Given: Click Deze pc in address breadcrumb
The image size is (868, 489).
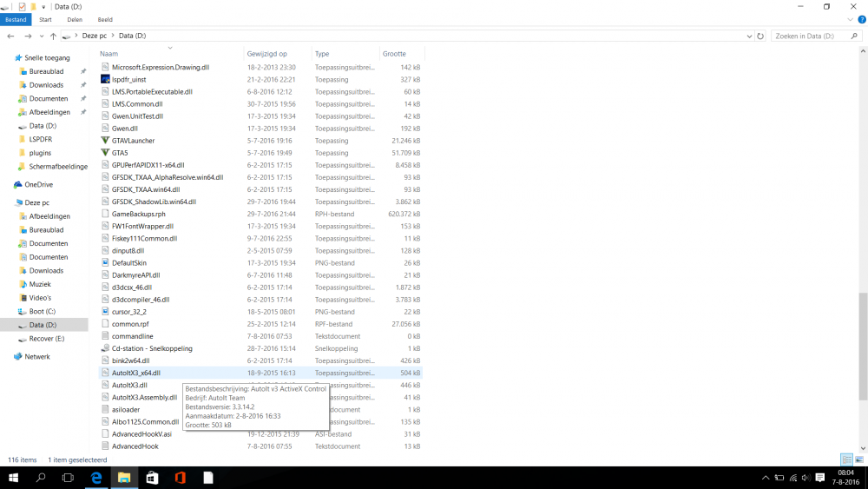Looking at the screenshot, I should point(94,36).
